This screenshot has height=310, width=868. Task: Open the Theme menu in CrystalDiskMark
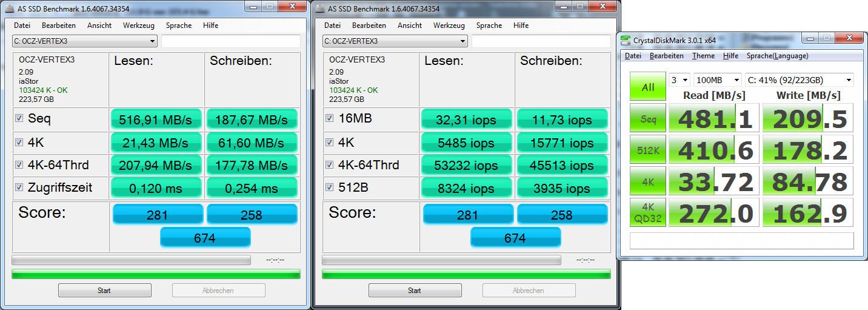pos(703,56)
